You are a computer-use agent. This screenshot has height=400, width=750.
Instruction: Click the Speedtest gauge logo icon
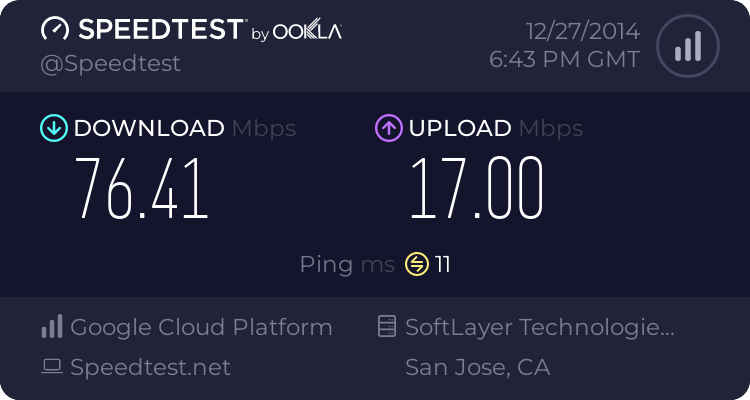click(55, 30)
